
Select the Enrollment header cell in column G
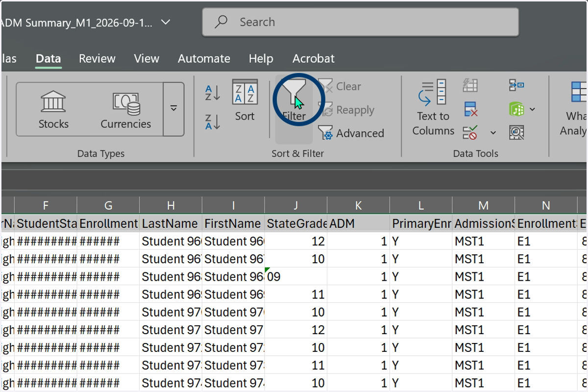108,223
